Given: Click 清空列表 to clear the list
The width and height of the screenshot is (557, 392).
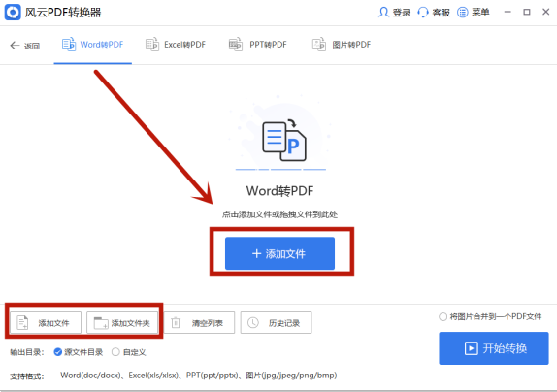Looking at the screenshot, I should [x=199, y=323].
